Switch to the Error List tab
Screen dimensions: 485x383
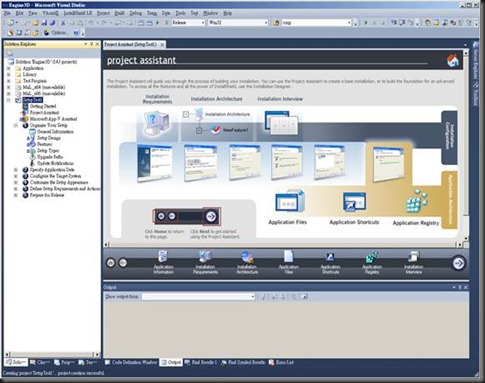pyautogui.click(x=281, y=362)
